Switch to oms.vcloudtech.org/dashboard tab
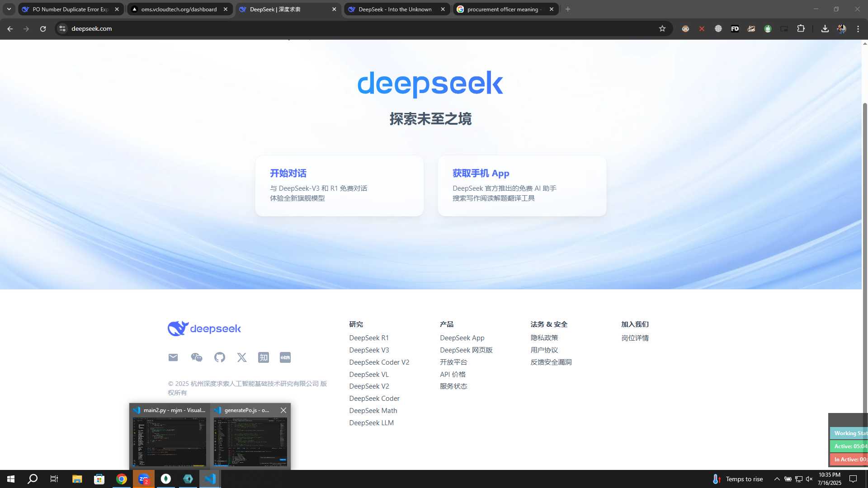 coord(179,9)
